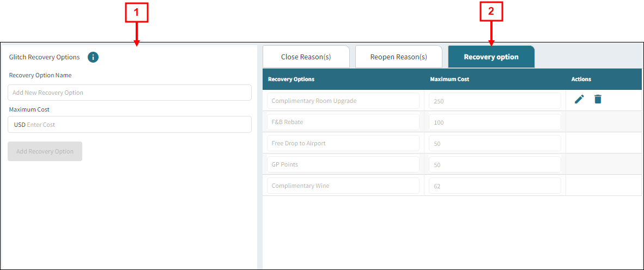
Task: Edit Complimentary Room Upgrade with pencil icon
Action: [579, 99]
